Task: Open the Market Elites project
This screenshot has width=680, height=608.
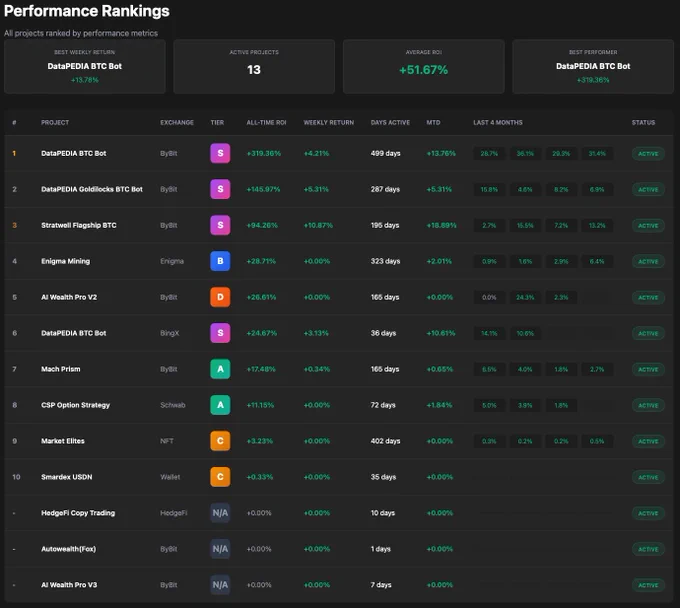Action: click(63, 441)
